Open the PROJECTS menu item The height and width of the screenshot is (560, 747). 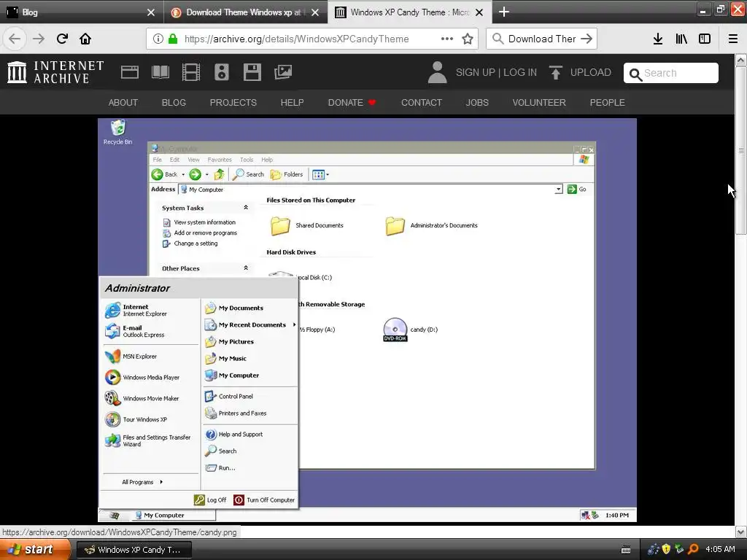click(x=233, y=102)
